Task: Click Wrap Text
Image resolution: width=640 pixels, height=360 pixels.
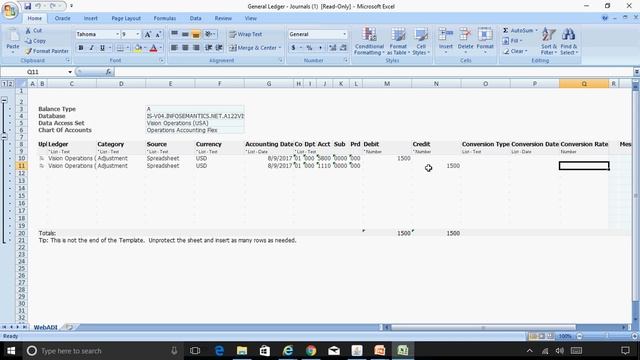Action: coord(246,34)
